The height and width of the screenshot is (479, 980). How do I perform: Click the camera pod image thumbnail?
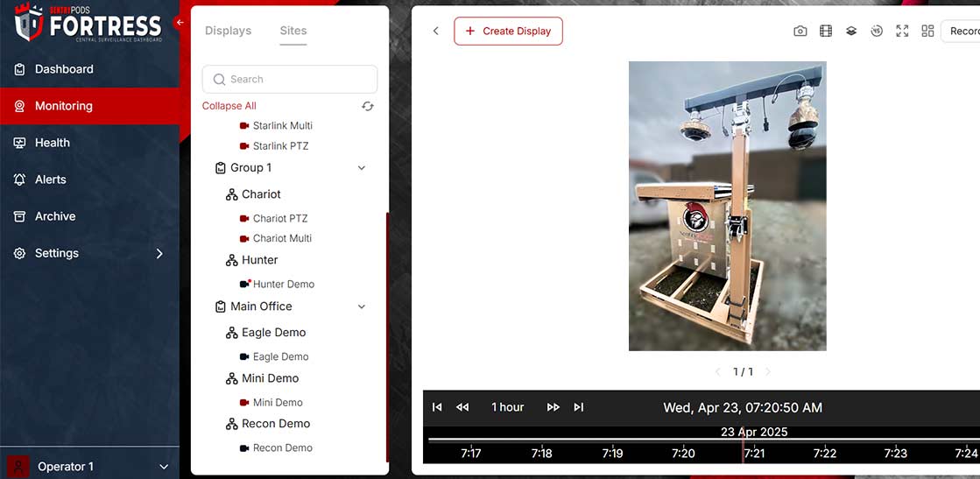[728, 206]
